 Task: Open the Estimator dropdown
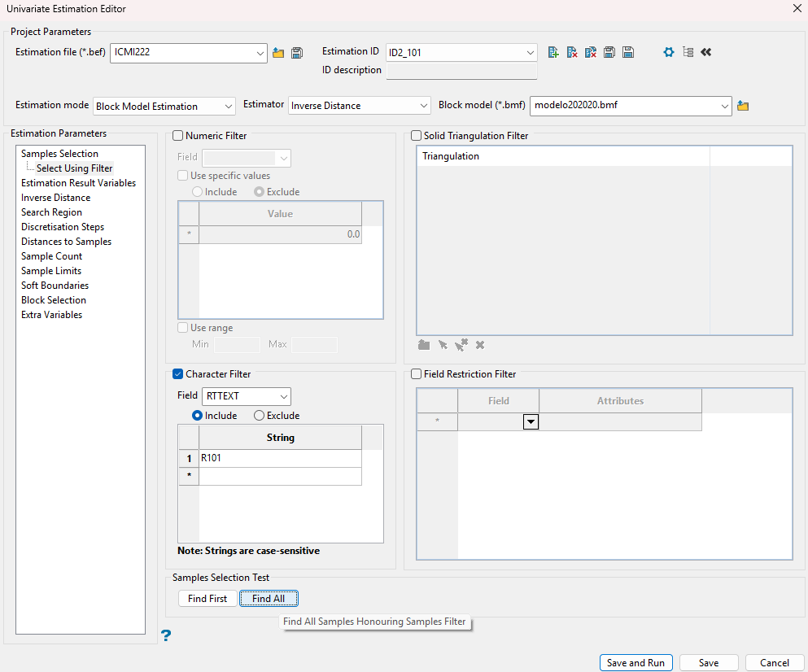(424, 106)
